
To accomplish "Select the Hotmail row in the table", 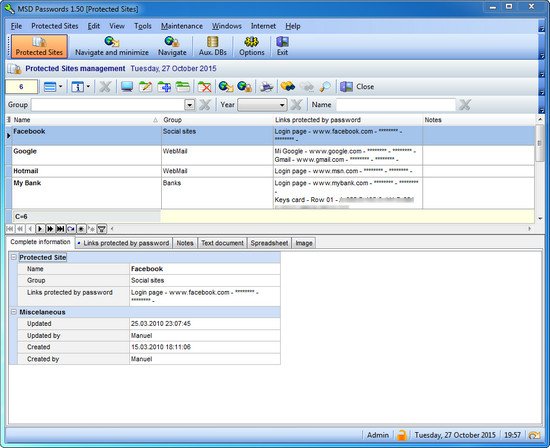I will (273, 171).
